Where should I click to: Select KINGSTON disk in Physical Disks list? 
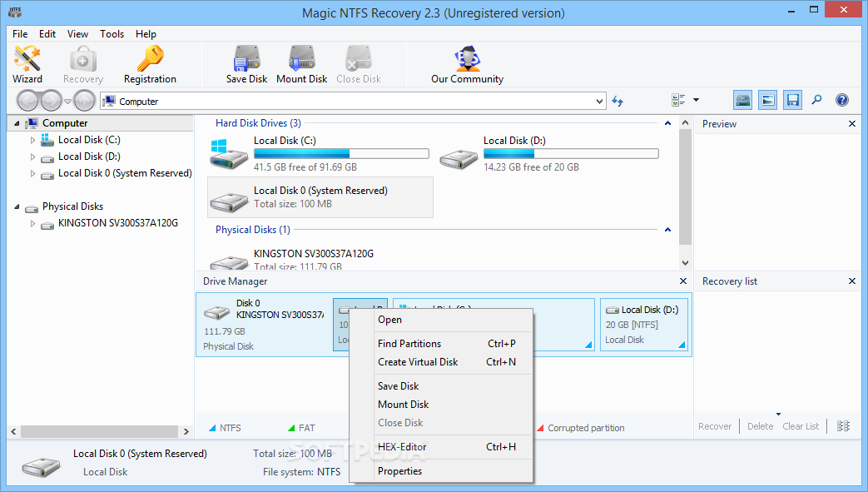pyautogui.click(x=313, y=259)
